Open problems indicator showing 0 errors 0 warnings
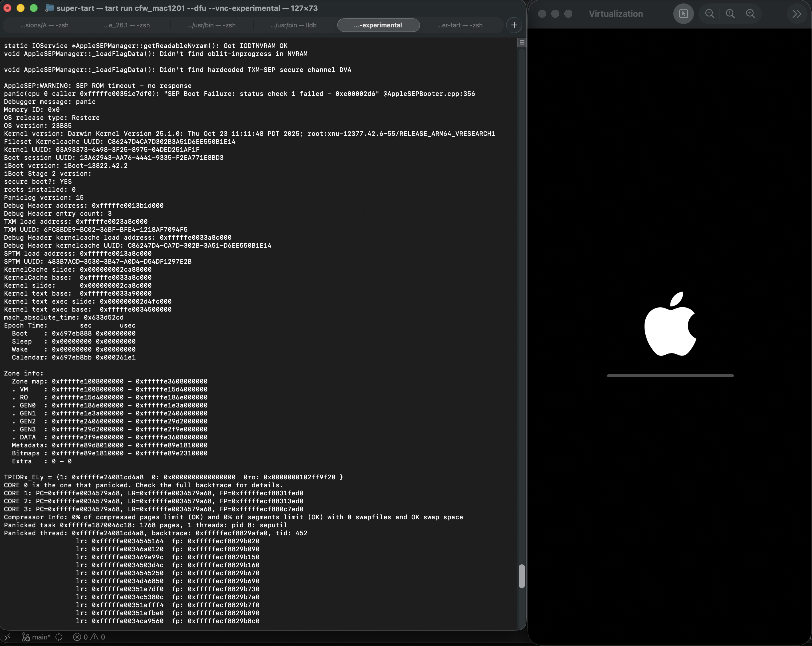This screenshot has height=646, width=812. pos(89,637)
